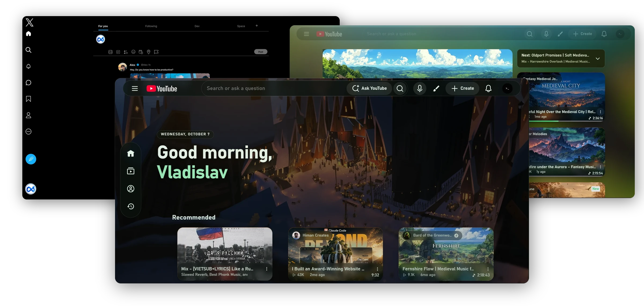Open the 'Mix – [VIETSUB+LYRICS] Like a Ru...' video card
Screen dimensions: 644x306
tap(225, 254)
